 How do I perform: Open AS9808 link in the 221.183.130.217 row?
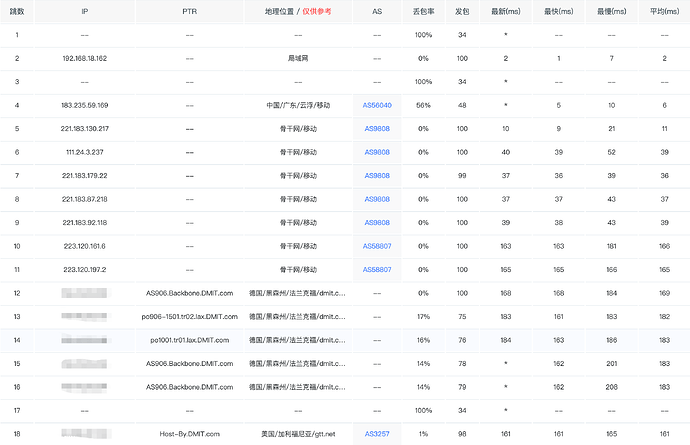pyautogui.click(x=377, y=129)
